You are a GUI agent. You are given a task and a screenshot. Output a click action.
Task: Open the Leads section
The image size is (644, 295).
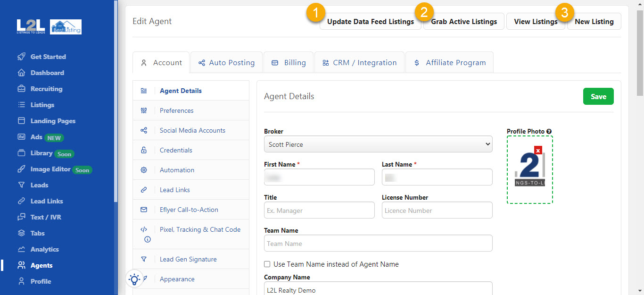39,185
